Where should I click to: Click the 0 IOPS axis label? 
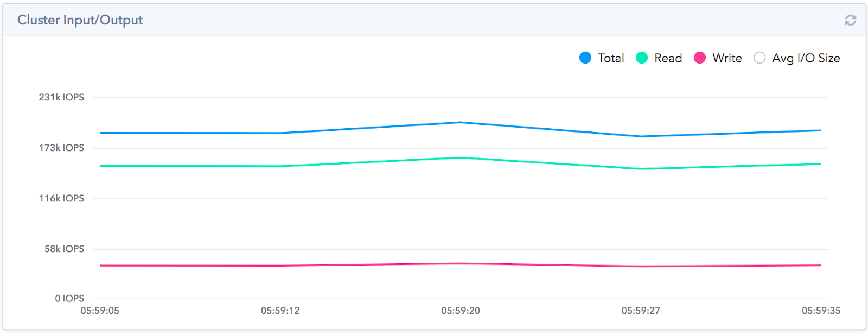[69, 298]
